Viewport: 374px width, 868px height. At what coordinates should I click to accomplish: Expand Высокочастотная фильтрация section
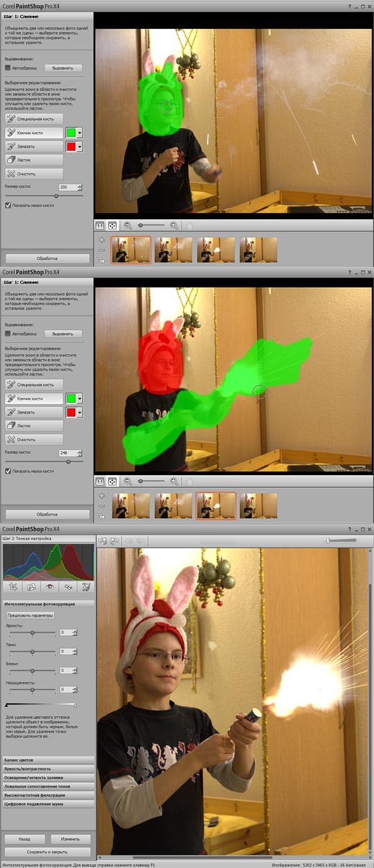[48, 795]
